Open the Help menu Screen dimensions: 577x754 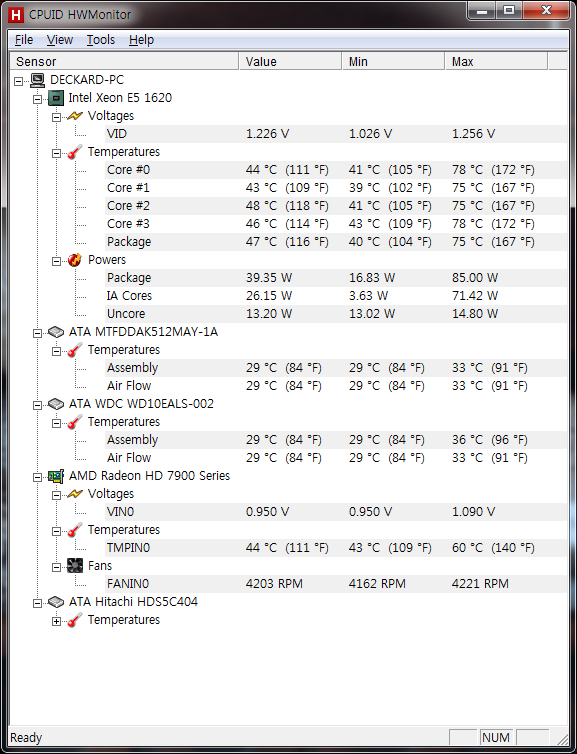point(141,40)
